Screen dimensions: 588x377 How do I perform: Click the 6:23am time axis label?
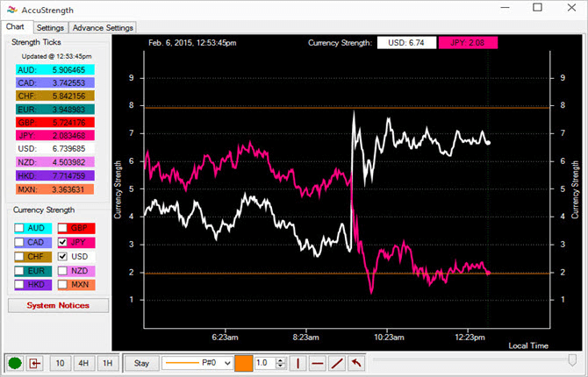click(225, 338)
